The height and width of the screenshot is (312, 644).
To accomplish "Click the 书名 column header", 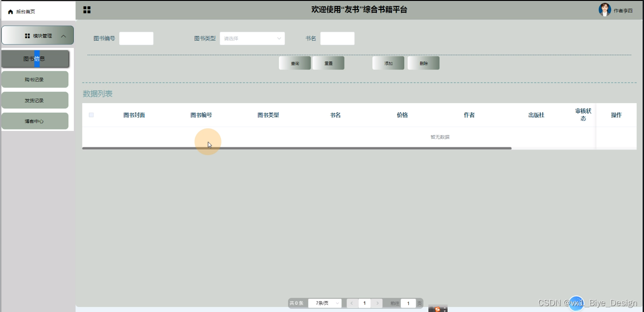I will pos(335,115).
